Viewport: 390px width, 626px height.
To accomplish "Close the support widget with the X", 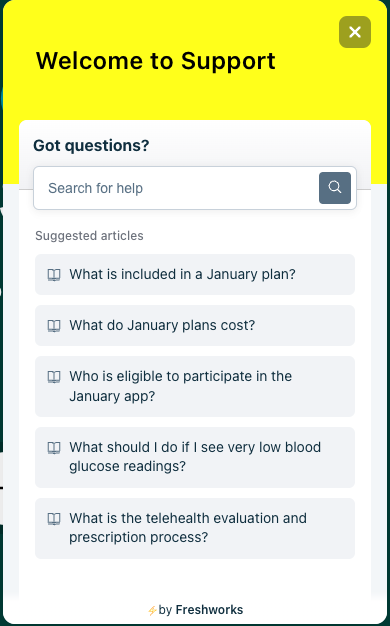I will 355,32.
